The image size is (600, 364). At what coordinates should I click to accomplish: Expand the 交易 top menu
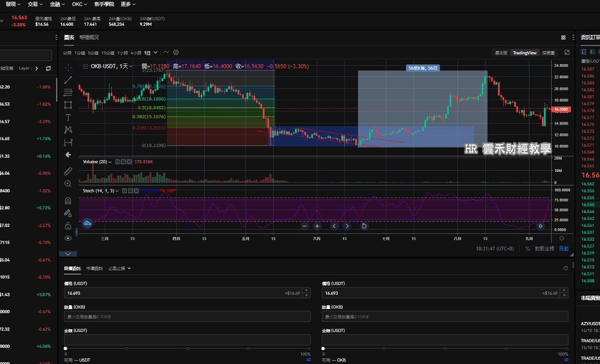[x=35, y=4]
